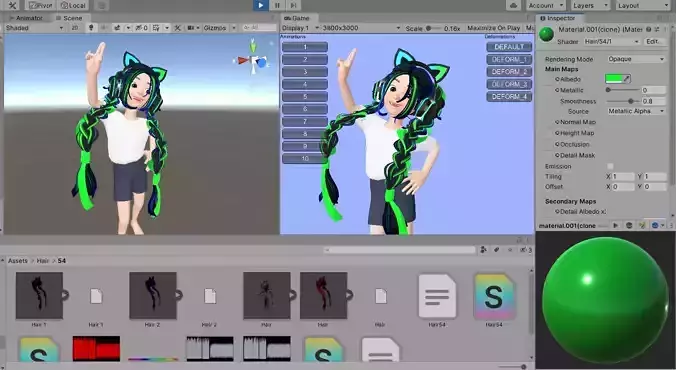Click the DEFORM_3 button
Screen dimensions: 676x370
[x=509, y=84]
